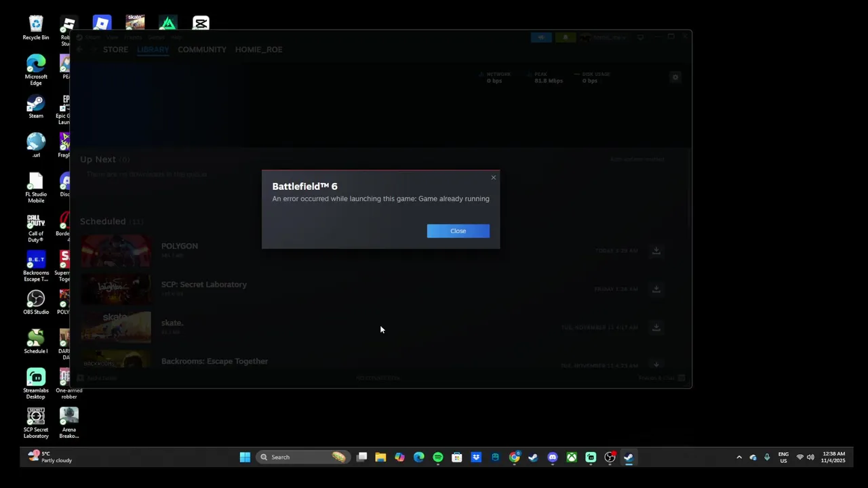Open Dropbox from the taskbar
868x488 pixels.
pos(476,457)
